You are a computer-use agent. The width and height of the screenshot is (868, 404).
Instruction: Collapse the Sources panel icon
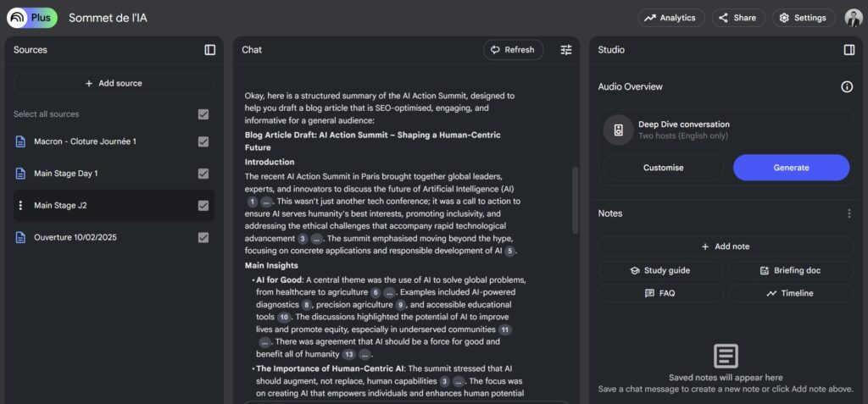point(210,50)
